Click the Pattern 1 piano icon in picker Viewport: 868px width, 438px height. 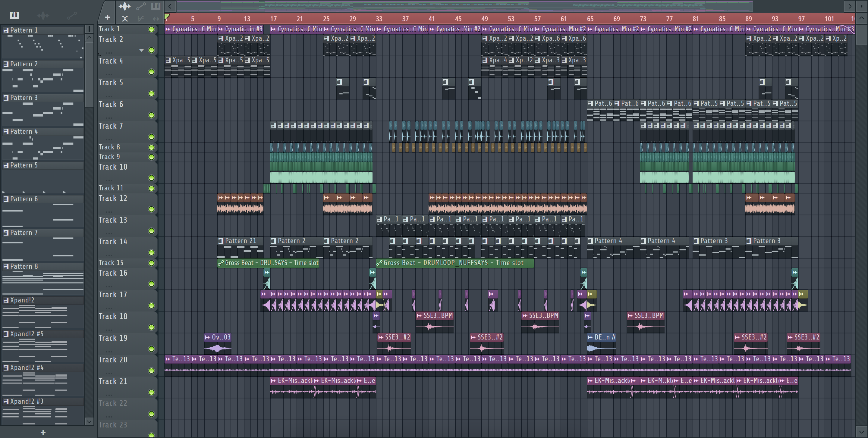tap(6, 30)
